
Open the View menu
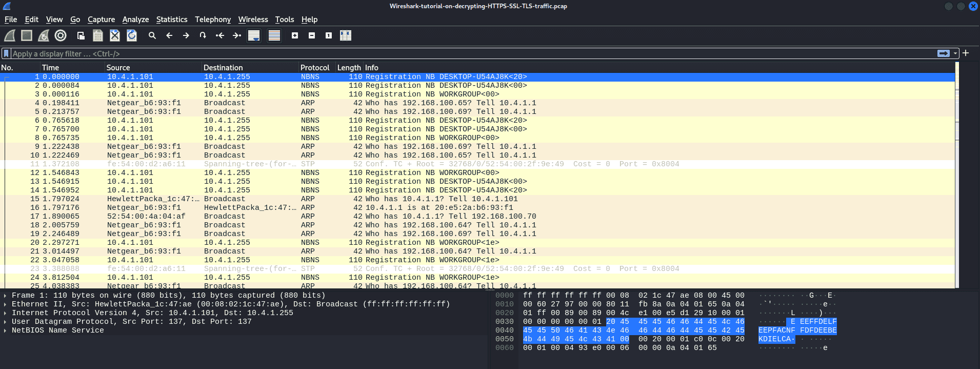pyautogui.click(x=54, y=20)
